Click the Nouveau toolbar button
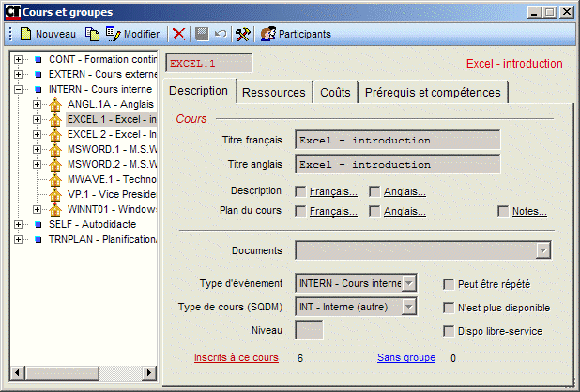 click(48, 34)
